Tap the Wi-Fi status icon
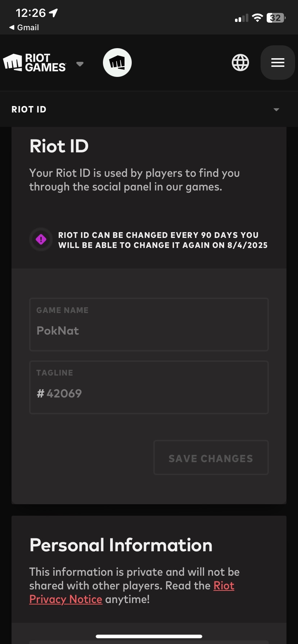298x644 pixels. (x=257, y=18)
